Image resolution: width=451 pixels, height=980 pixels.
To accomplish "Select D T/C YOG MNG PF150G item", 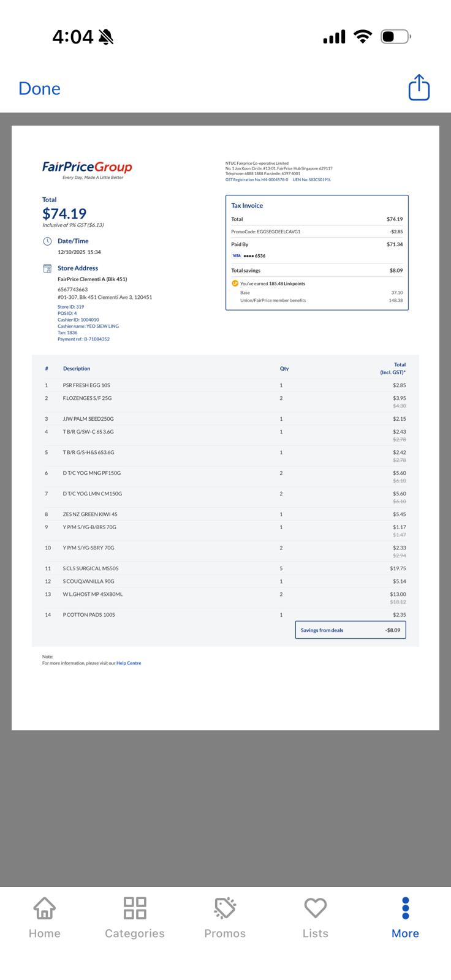I will tap(92, 473).
